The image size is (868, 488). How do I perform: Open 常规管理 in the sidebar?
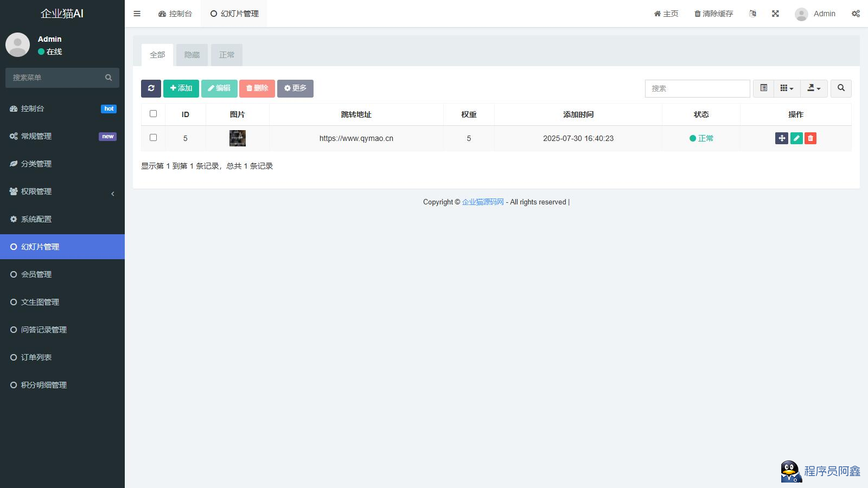[x=62, y=136]
